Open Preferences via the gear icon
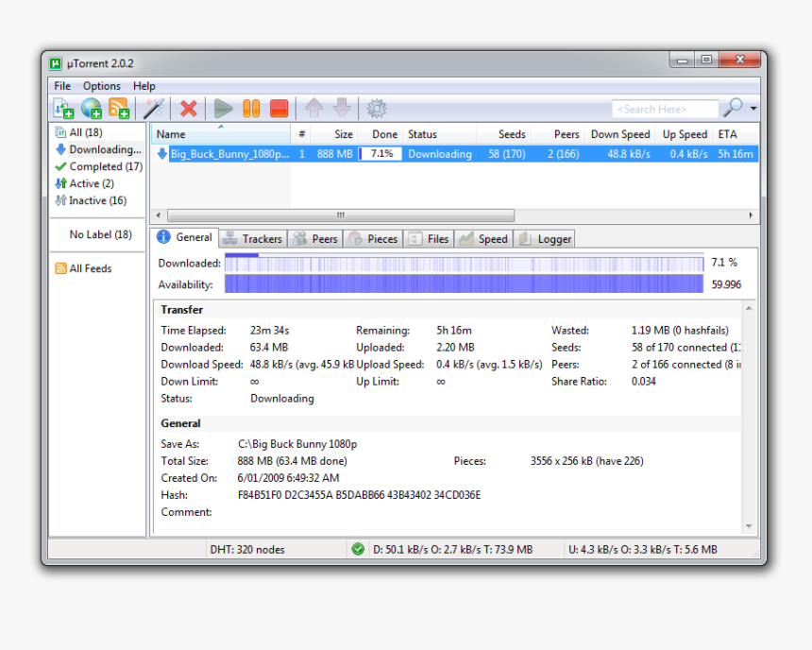Image resolution: width=812 pixels, height=650 pixels. click(377, 109)
